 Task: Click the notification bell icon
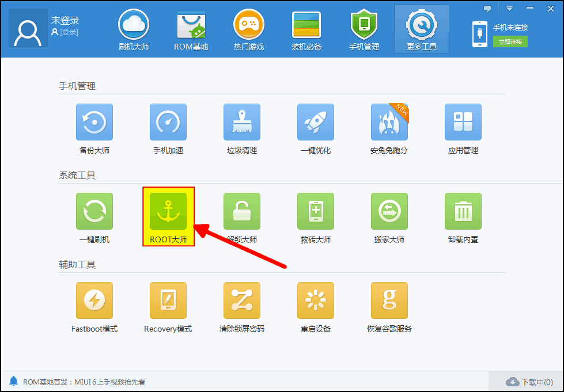(13, 381)
